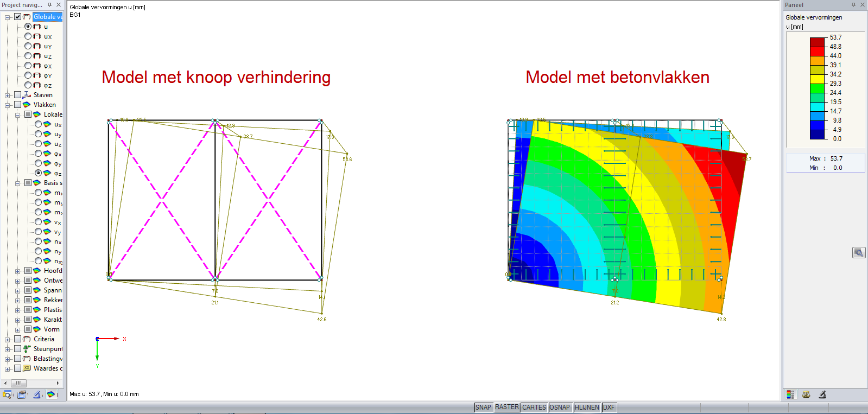This screenshot has height=414, width=868.
Task: Uncheck the Globale vervormingen checkbox
Action: [17, 17]
